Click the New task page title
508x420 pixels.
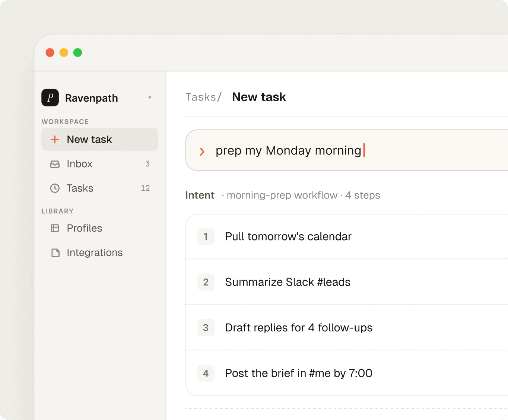(x=259, y=97)
